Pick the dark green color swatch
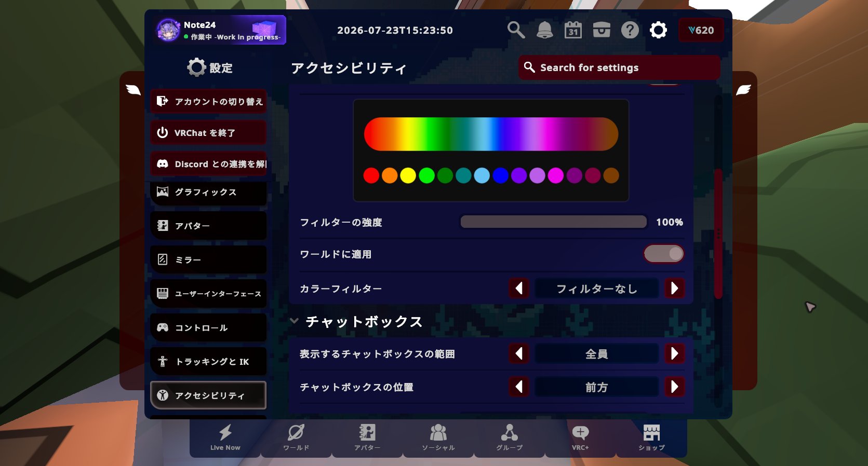The height and width of the screenshot is (466, 868). point(445,175)
